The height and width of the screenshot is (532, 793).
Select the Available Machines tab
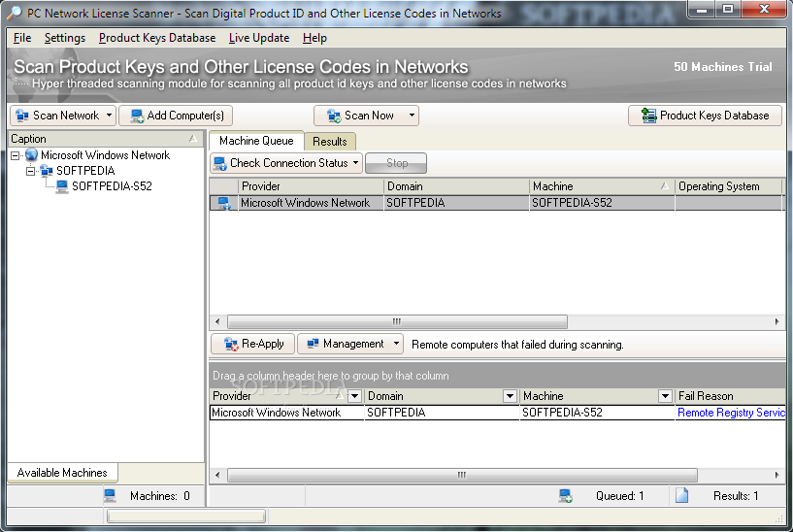coord(62,473)
